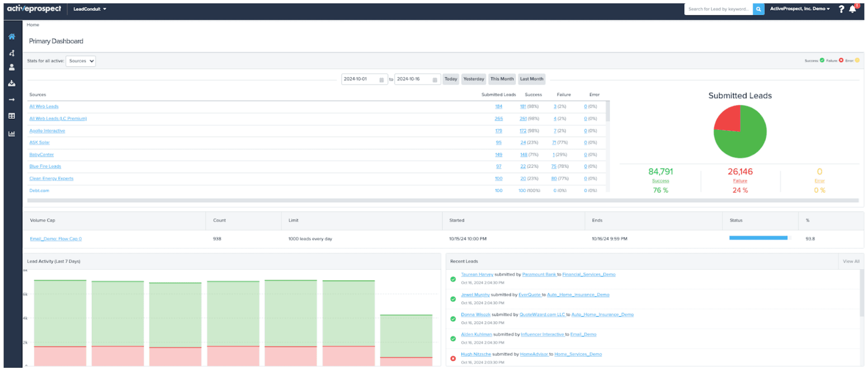The image size is (868, 376).
Task: Open the QuoteWizard.com LLC source link
Action: (x=542, y=315)
